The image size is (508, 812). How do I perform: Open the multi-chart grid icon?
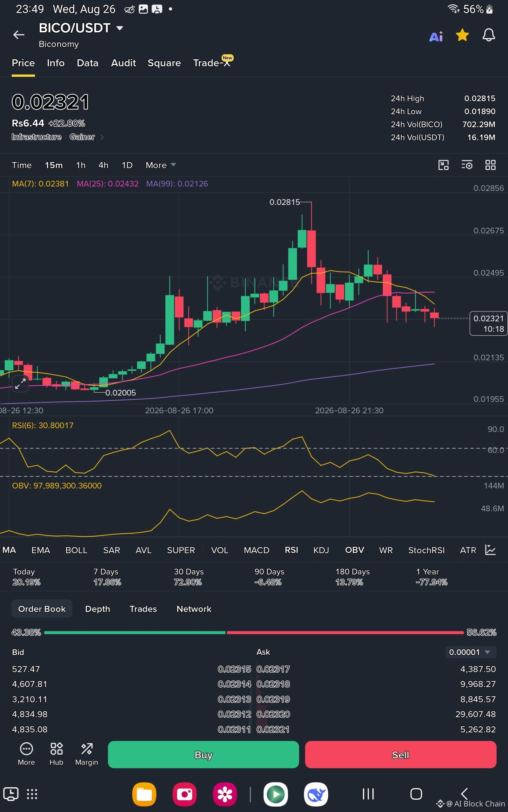tap(491, 165)
